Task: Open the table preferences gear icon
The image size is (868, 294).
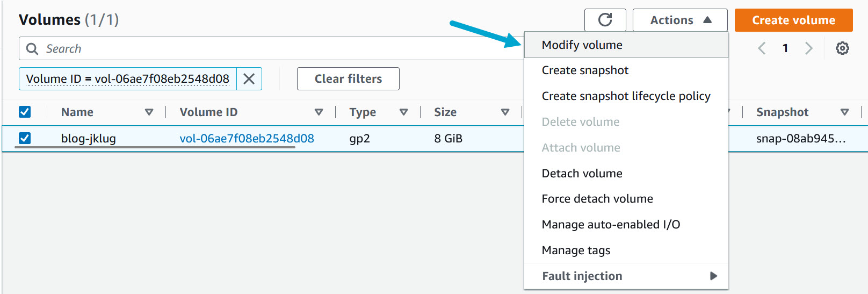Action: click(x=842, y=48)
